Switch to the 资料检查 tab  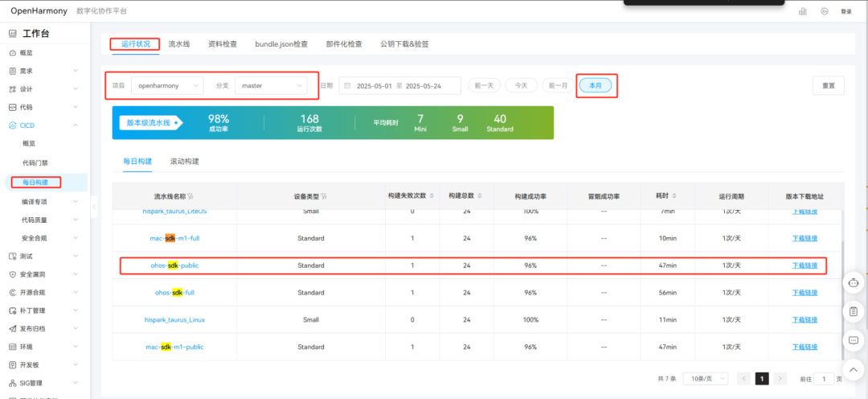[x=223, y=43]
